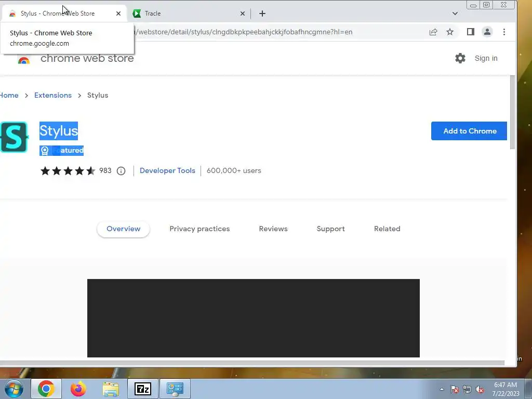532x399 pixels.
Task: Open the Support tab
Action: (330, 229)
